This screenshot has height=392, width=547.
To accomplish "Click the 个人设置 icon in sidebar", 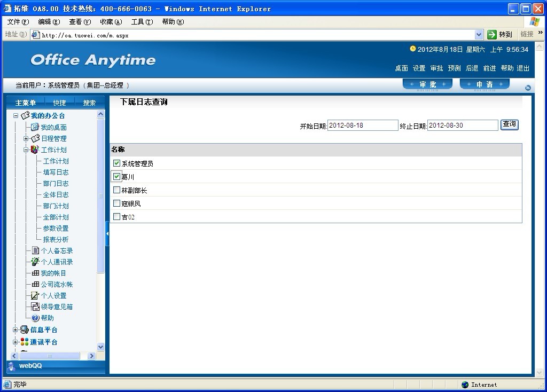I will tap(35, 295).
